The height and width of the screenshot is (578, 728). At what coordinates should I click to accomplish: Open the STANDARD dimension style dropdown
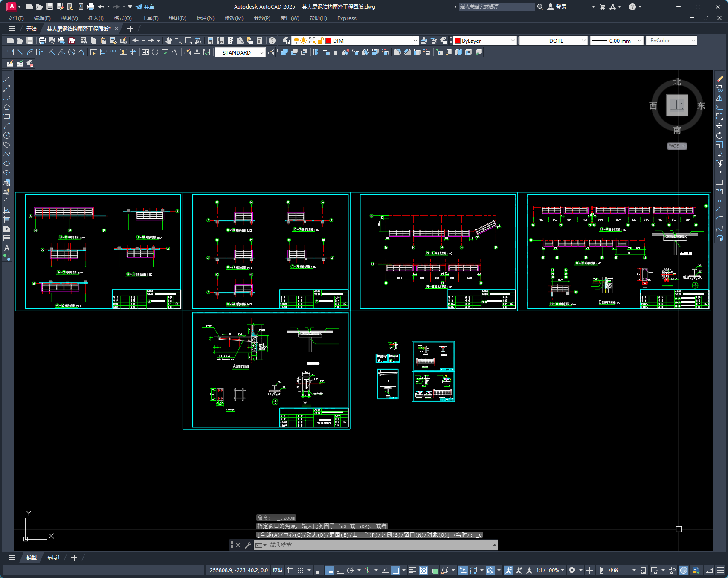(261, 52)
